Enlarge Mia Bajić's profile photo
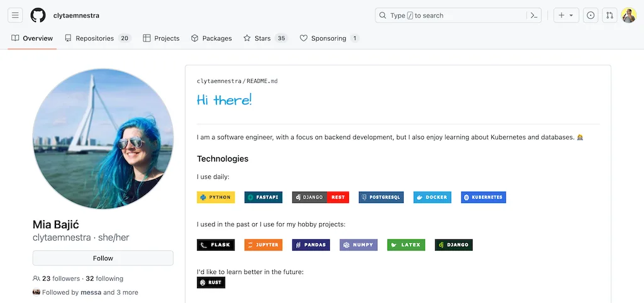644x303 pixels. click(x=103, y=139)
